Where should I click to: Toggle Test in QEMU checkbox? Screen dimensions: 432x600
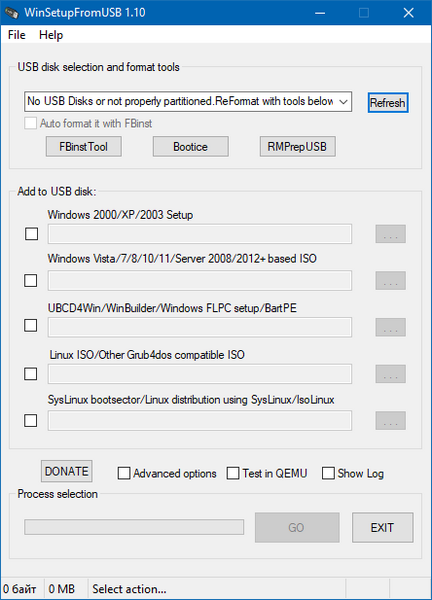pos(233,473)
